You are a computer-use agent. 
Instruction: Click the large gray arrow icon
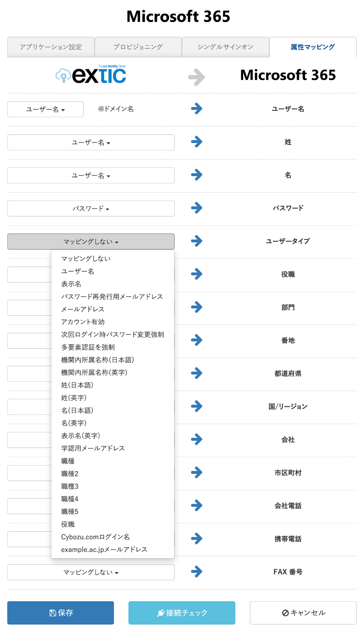pos(197,77)
